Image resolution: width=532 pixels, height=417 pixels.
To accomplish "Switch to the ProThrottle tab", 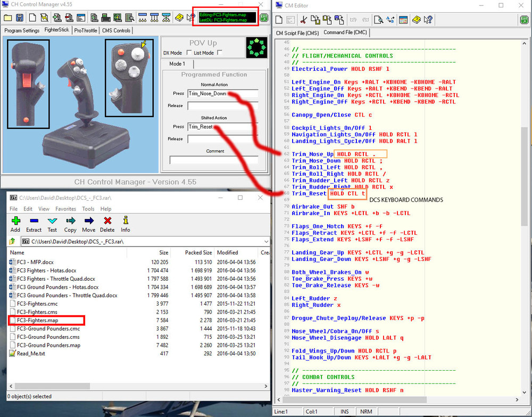I will click(x=86, y=30).
